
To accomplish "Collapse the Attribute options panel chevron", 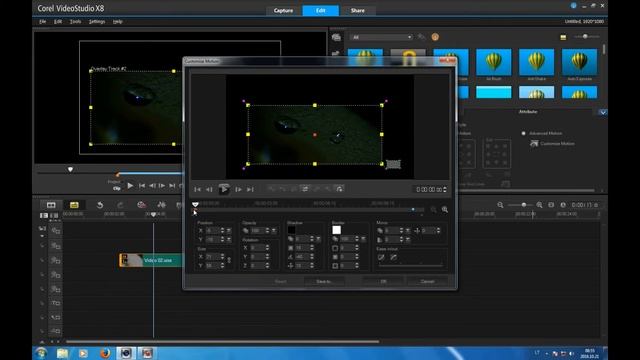I will (x=603, y=112).
